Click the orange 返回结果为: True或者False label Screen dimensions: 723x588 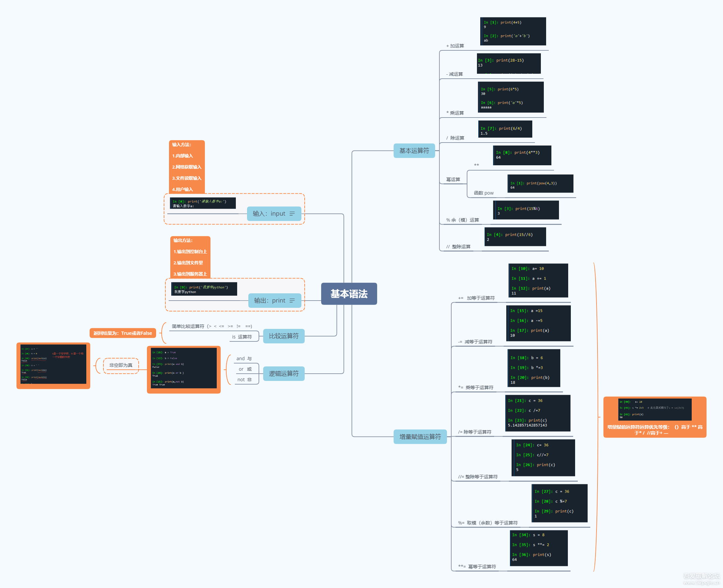click(123, 333)
